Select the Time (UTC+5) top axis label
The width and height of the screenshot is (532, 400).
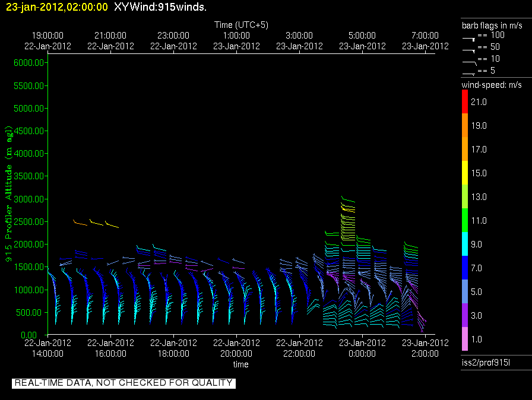(241, 25)
